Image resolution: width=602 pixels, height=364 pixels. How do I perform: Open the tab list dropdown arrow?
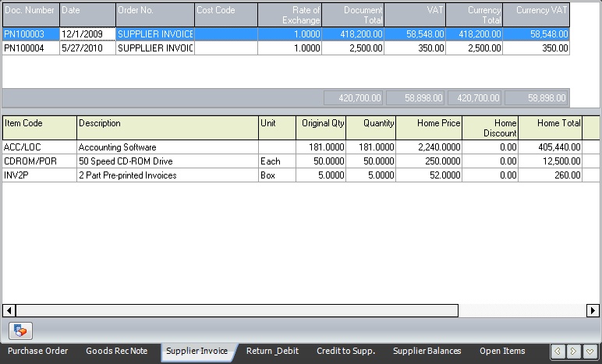590,352
